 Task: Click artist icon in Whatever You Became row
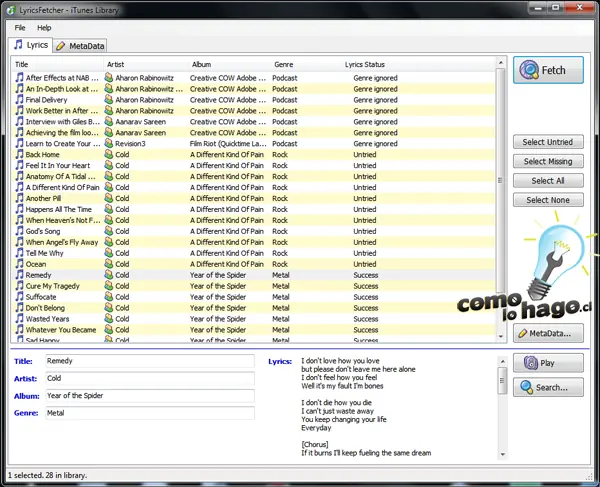click(109, 329)
